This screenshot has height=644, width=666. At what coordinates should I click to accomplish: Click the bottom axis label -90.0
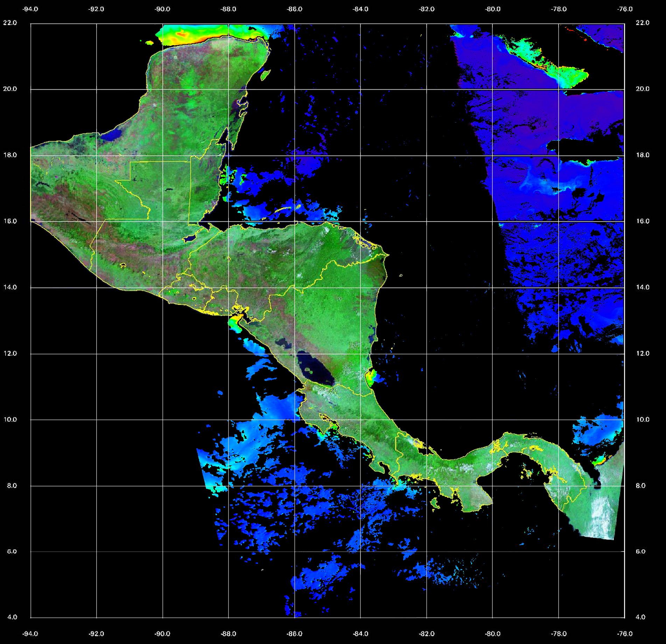162,634
